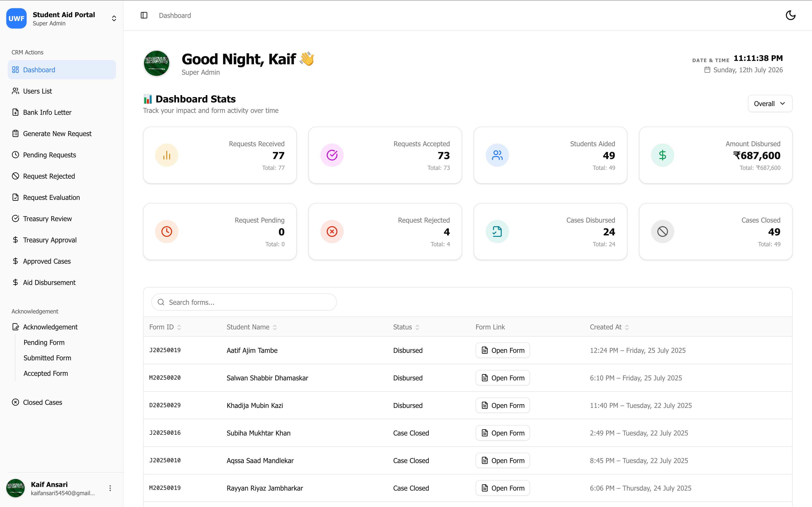Click the Requests Received bar chart icon
The width and height of the screenshot is (812, 507).
[167, 155]
